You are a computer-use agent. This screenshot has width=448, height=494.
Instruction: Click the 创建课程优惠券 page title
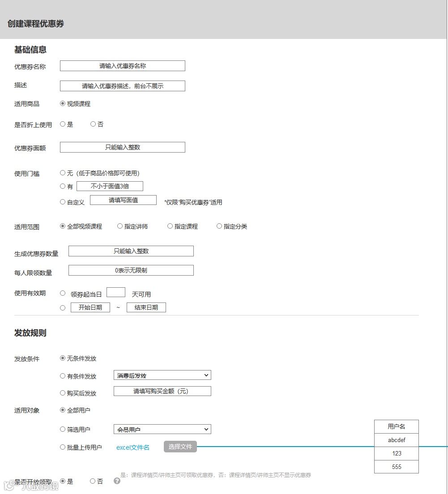[x=36, y=24]
